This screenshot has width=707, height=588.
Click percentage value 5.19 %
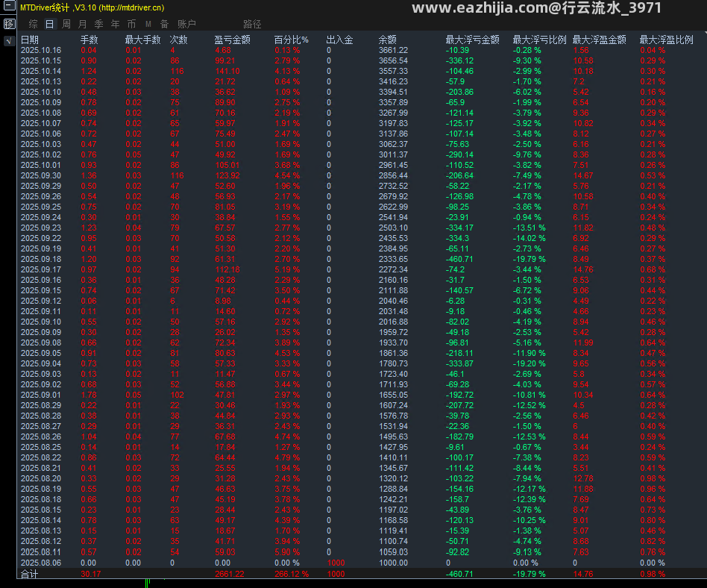(287, 269)
